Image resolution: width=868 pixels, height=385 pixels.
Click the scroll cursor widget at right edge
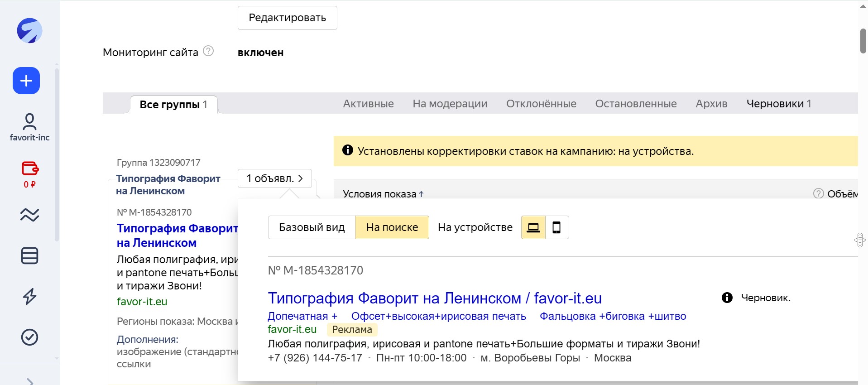tap(860, 240)
